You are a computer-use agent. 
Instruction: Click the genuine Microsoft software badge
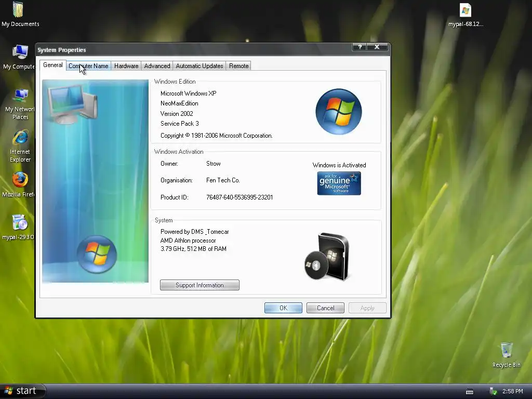[x=339, y=183]
